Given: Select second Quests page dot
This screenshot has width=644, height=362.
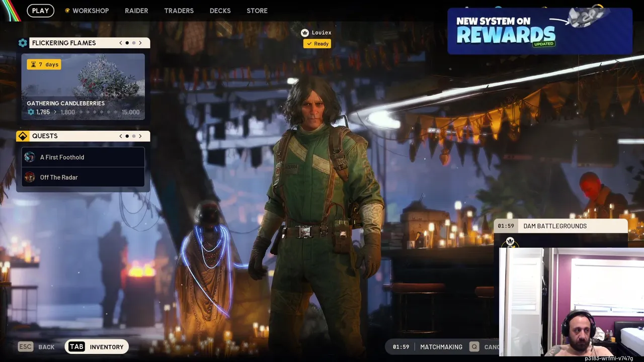Looking at the screenshot, I should point(134,136).
